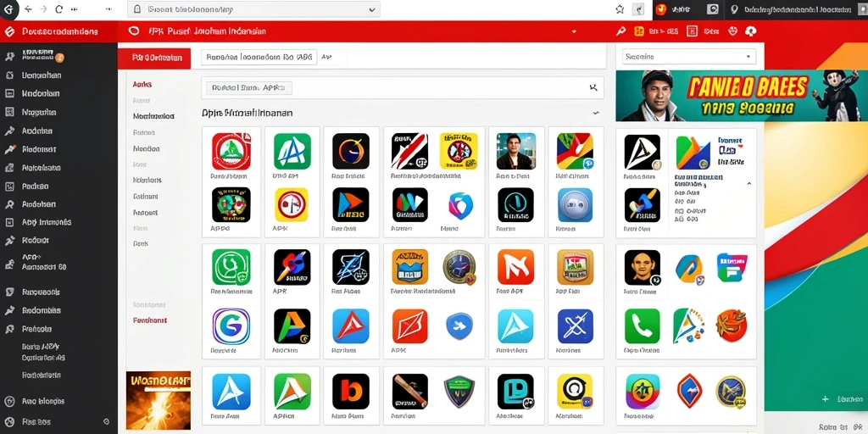
Task: Collapse the app section using heading chevron
Action: pos(596,113)
